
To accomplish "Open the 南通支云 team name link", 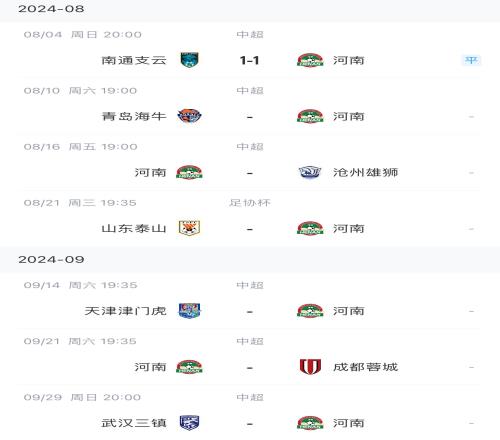I will click(134, 60).
